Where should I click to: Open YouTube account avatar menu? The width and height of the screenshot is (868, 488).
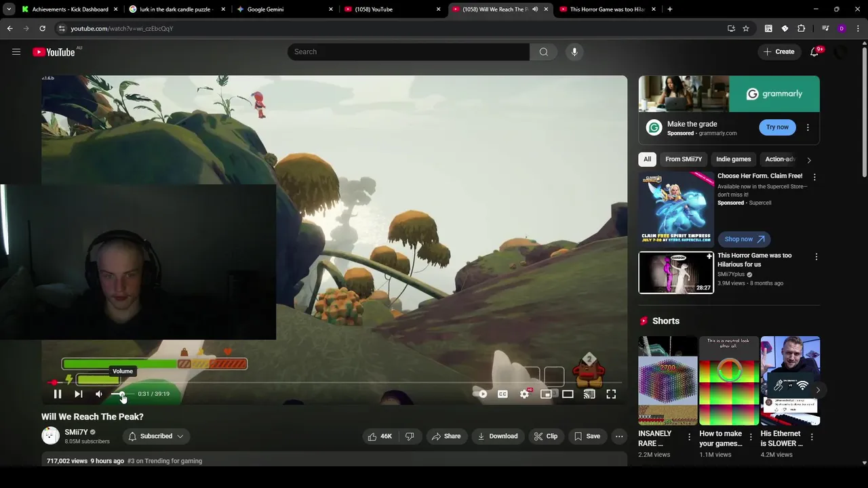tap(841, 52)
